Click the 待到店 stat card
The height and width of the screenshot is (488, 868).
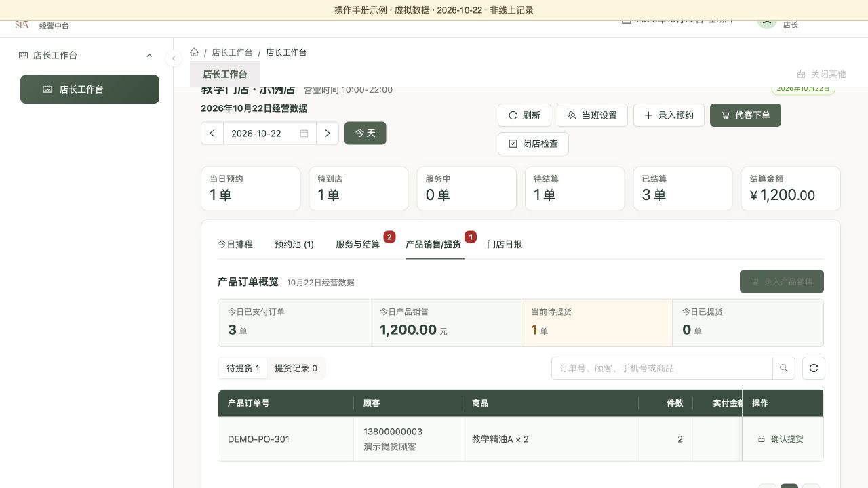pos(359,188)
